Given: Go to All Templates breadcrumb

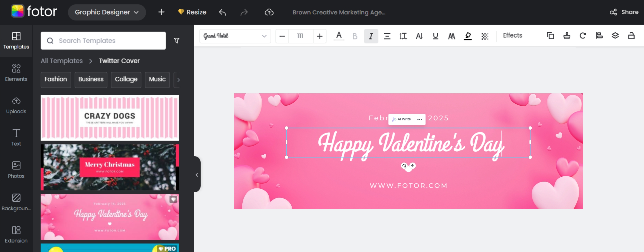Looking at the screenshot, I should [61, 61].
